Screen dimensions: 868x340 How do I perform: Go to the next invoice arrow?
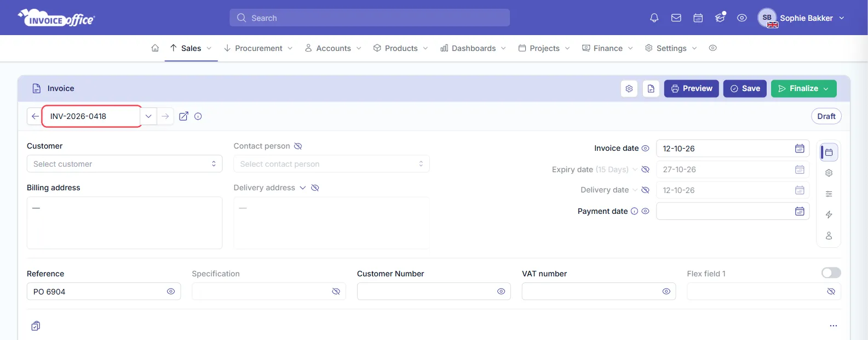pos(165,116)
